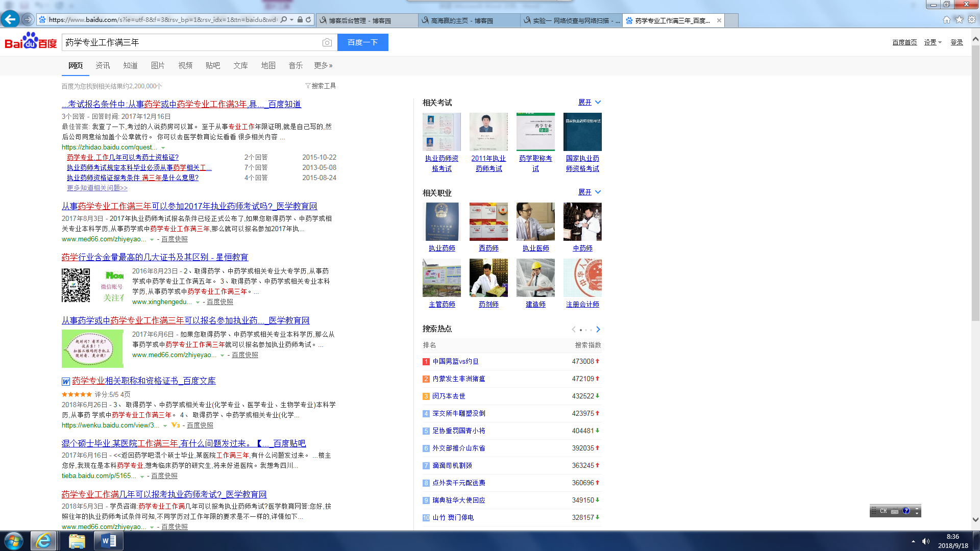Open the favorites star icon

click(x=959, y=20)
